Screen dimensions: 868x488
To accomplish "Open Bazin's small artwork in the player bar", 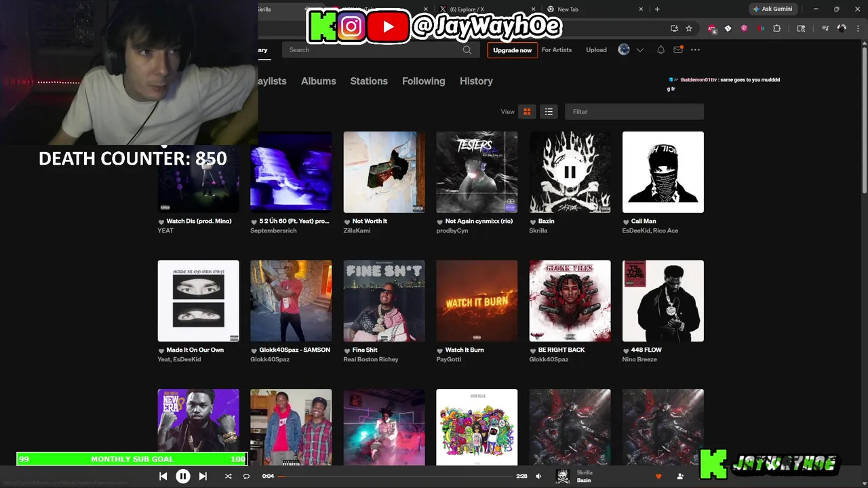I will (x=563, y=476).
